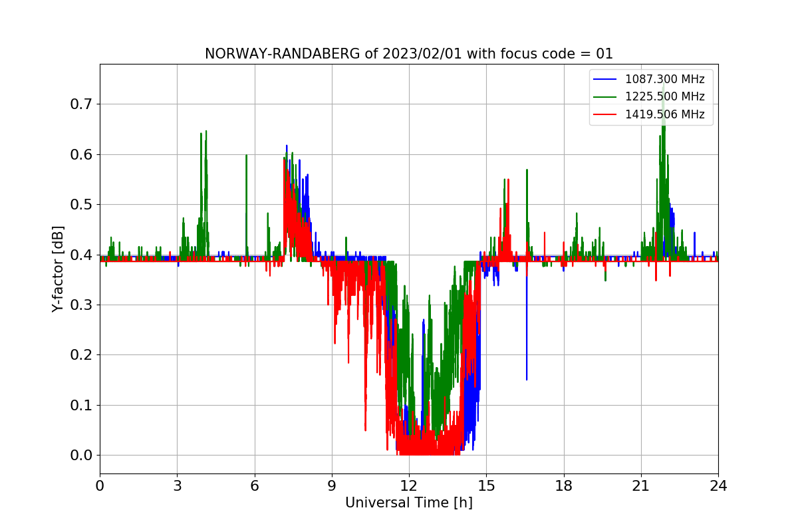
Task: Click the x-axis tick label 18
Action: [564, 486]
